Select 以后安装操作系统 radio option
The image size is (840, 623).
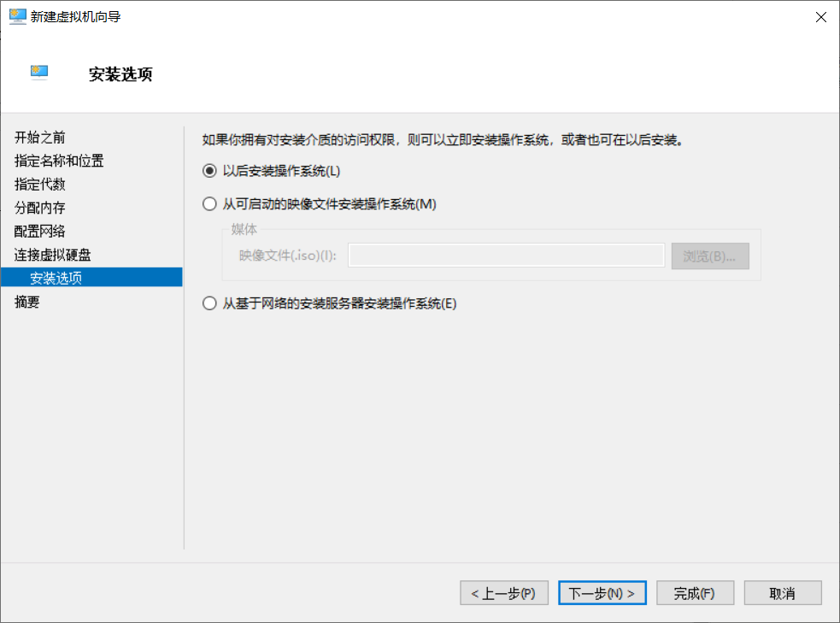coord(209,170)
